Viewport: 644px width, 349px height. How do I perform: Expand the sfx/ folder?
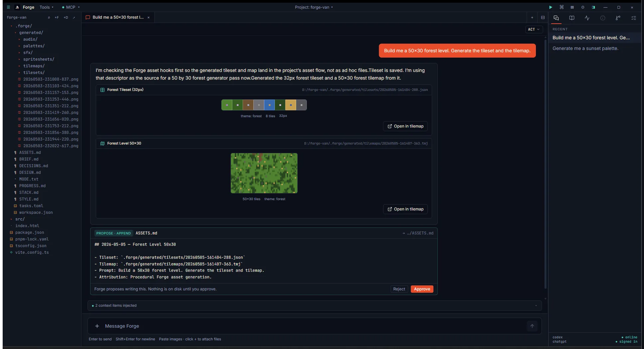click(x=28, y=52)
